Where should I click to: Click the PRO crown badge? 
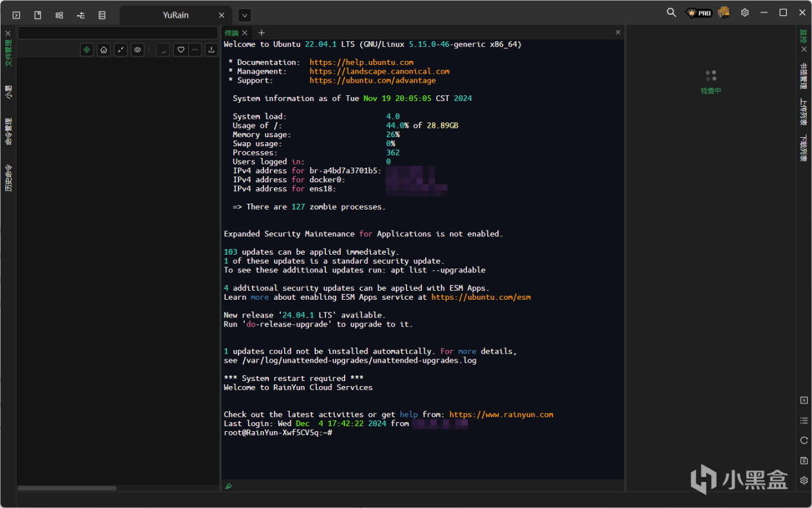[x=699, y=13]
